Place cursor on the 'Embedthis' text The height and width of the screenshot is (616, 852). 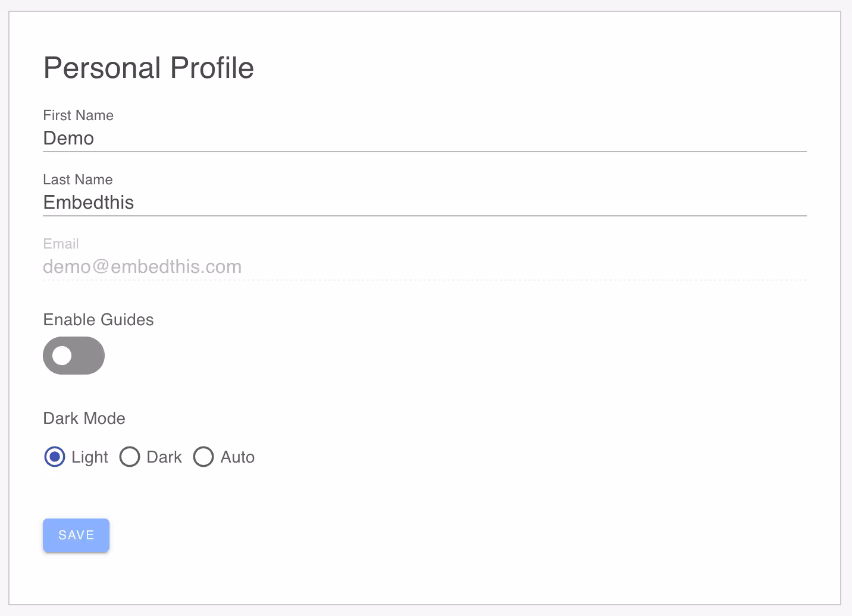[x=89, y=203]
